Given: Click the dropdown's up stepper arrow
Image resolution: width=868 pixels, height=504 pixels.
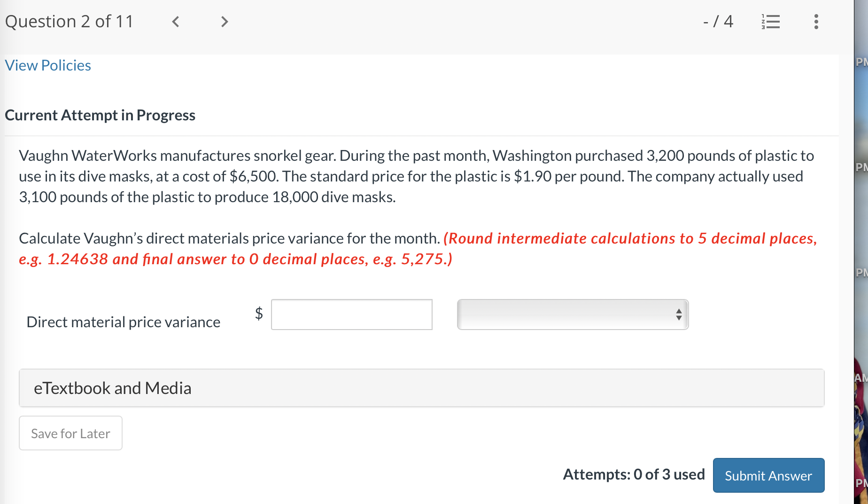Looking at the screenshot, I should [678, 311].
